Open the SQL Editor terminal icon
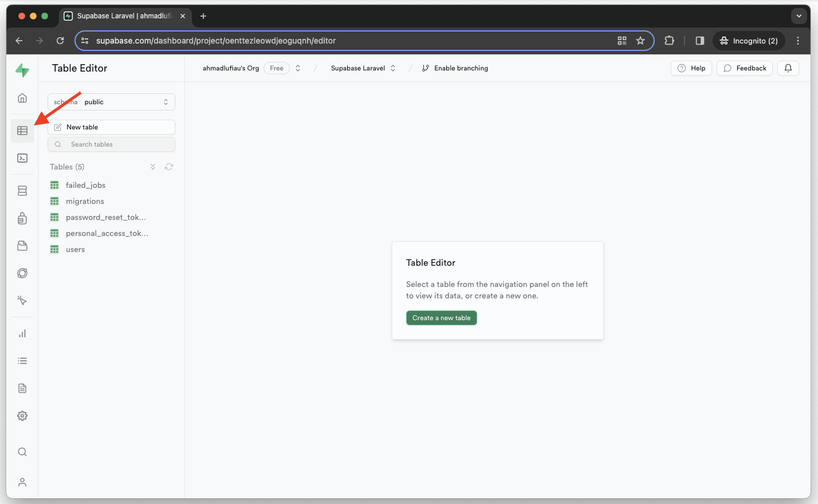The width and height of the screenshot is (818, 504). [x=22, y=158]
